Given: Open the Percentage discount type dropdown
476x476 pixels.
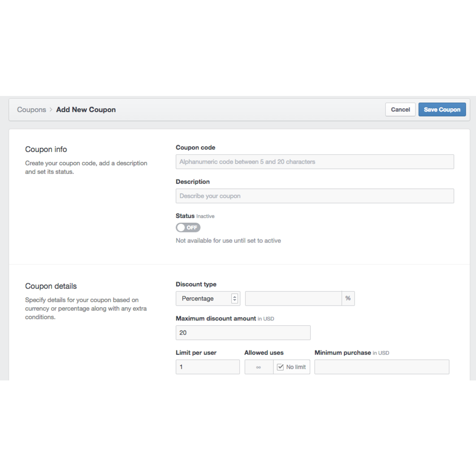Looking at the screenshot, I should tap(208, 299).
